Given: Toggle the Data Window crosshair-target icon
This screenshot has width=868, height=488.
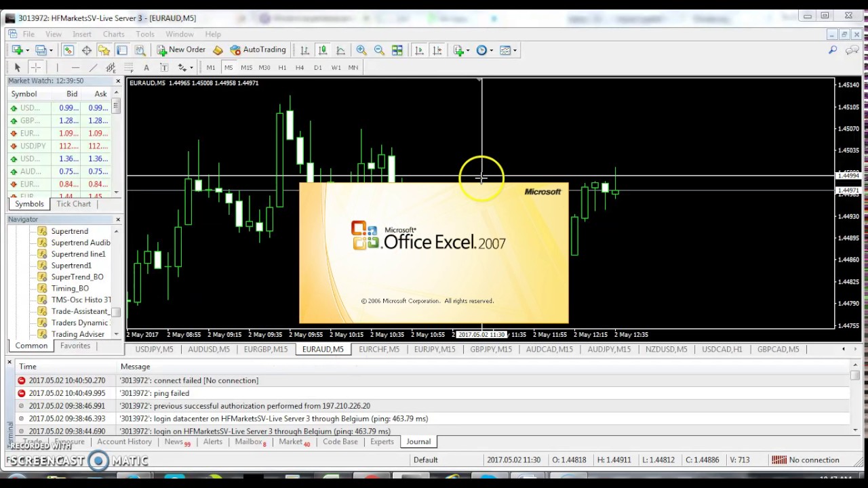Looking at the screenshot, I should point(87,50).
